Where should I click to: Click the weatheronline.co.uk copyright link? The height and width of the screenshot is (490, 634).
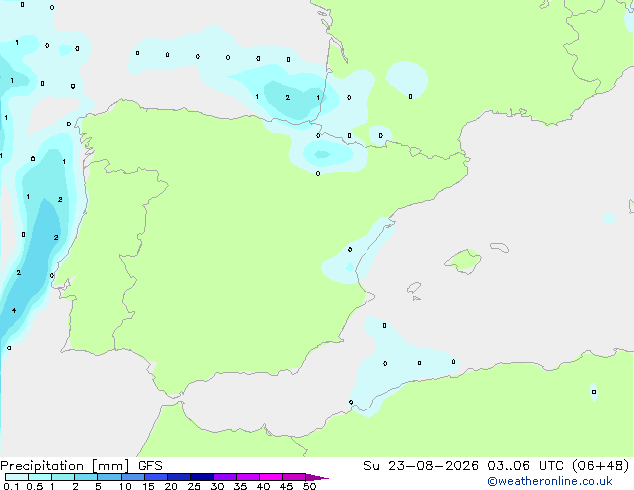coord(550,481)
